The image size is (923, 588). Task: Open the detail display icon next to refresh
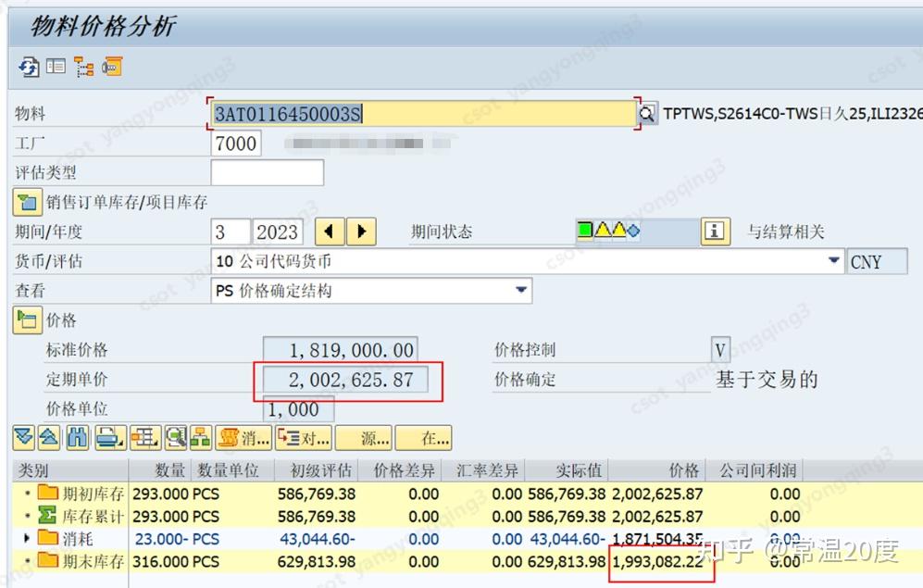coord(57,67)
